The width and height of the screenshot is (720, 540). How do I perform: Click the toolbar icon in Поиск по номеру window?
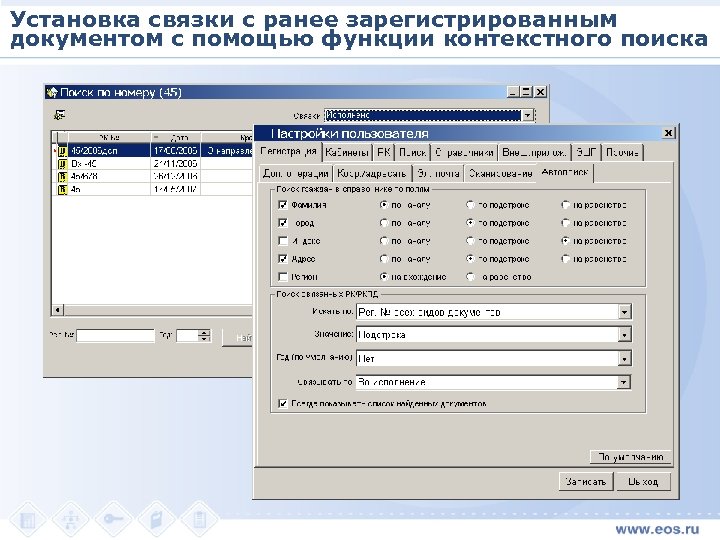(59, 115)
